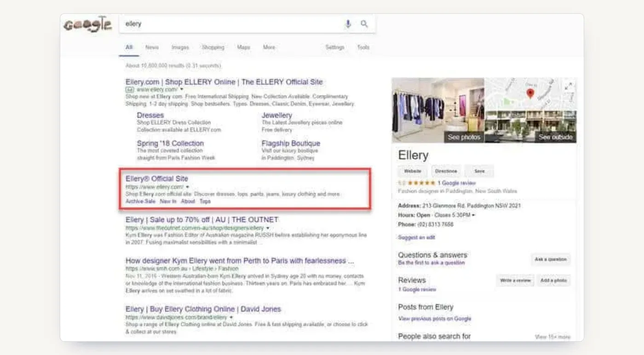This screenshot has height=355, width=644.
Task: Click the expand map icon
Action: [x=569, y=86]
